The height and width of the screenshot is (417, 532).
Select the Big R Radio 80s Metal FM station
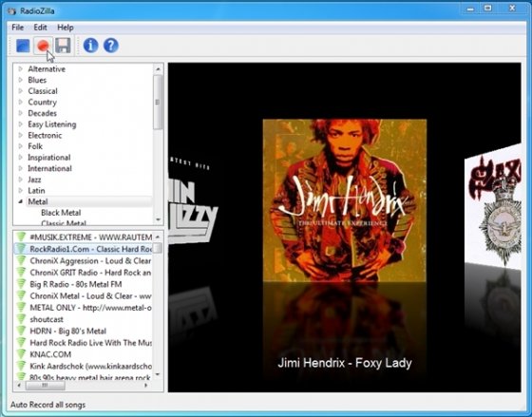pos(76,284)
